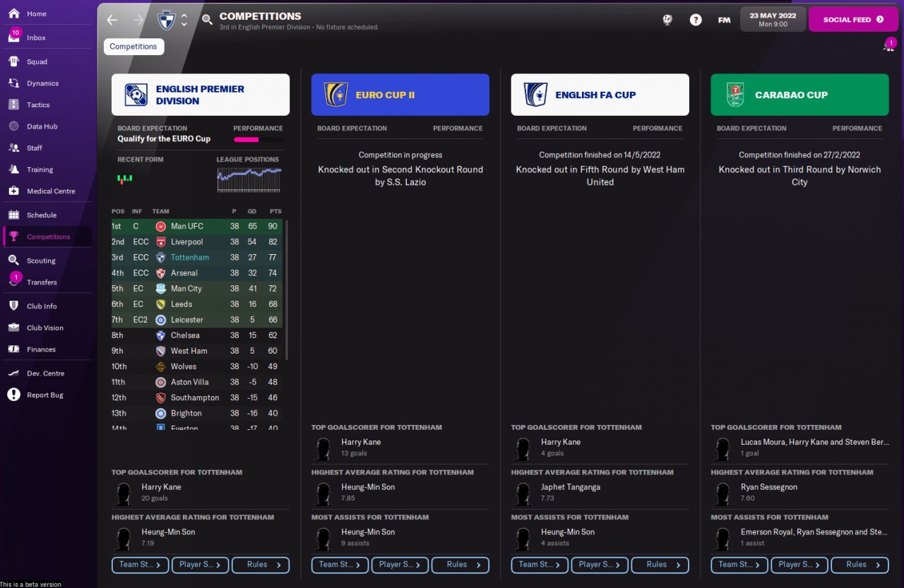Screen dimensions: 904x588
Task: Click the pink performance bar
Action: (x=246, y=140)
